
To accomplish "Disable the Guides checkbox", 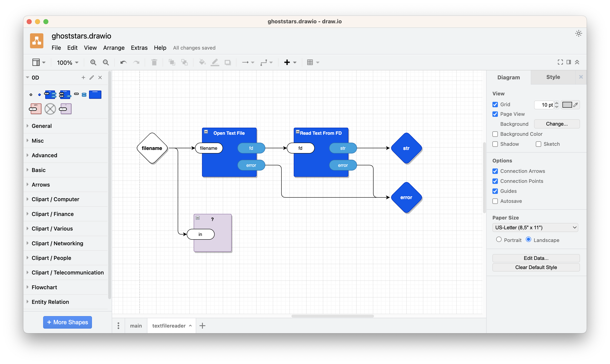I will [x=495, y=191].
